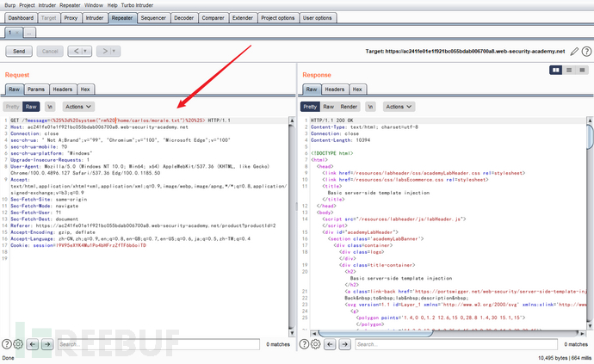Toggle Pretty view in Response panel
The width and height of the screenshot is (594, 364).
(x=310, y=107)
